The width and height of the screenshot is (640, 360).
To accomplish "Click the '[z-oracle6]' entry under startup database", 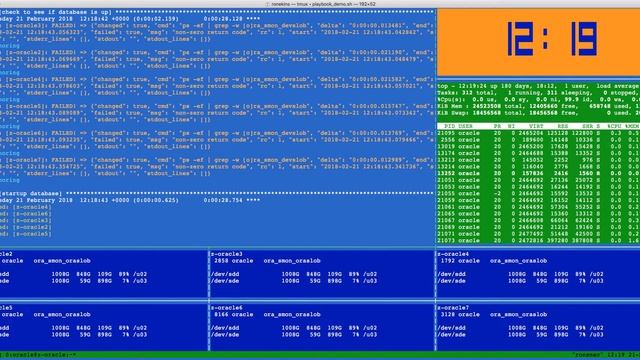I will pyautogui.click(x=32, y=214).
